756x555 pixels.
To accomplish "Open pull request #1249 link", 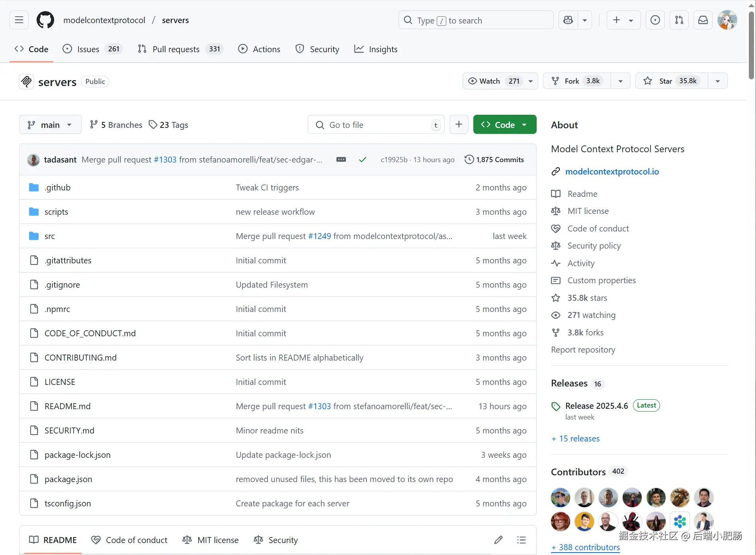I will [x=319, y=236].
